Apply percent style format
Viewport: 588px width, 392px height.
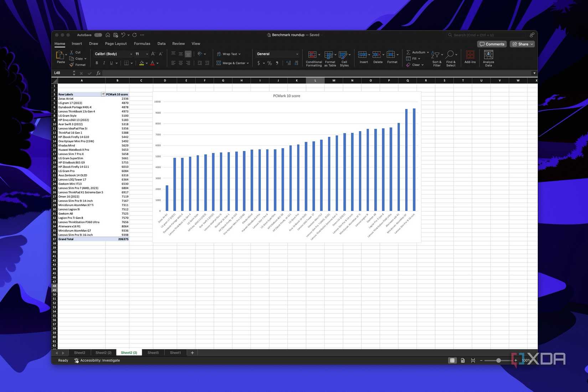click(269, 63)
